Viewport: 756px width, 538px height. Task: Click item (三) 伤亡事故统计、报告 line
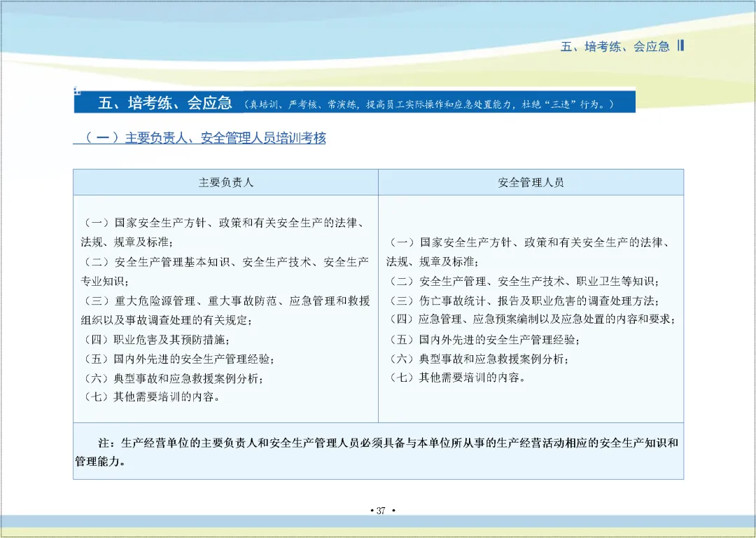(523, 301)
